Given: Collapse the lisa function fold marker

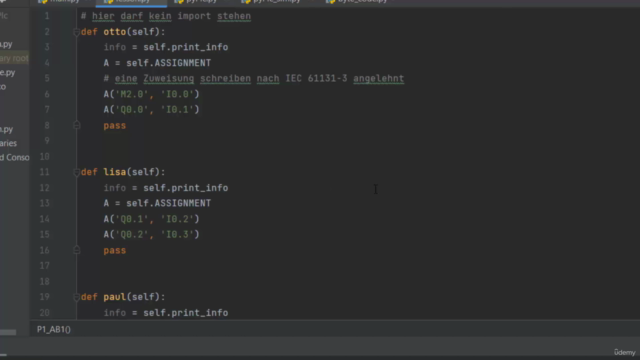Looking at the screenshot, I should (x=76, y=172).
